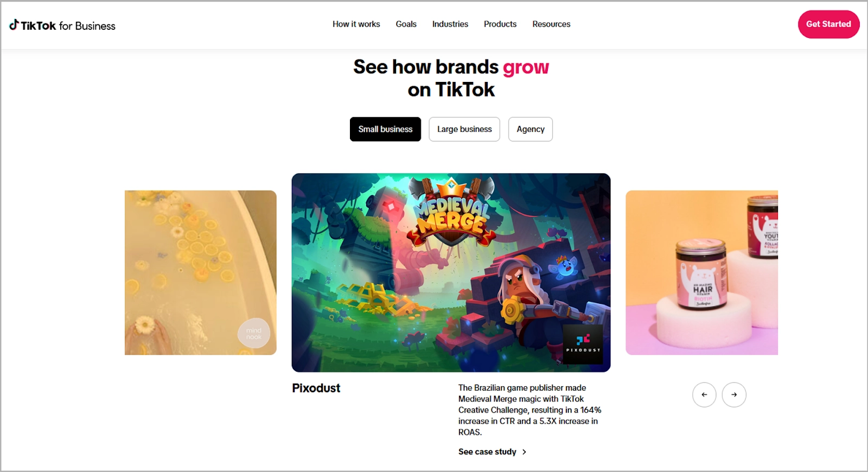The image size is (868, 472).
Task: Click the TikTok note logo icon
Action: point(14,24)
